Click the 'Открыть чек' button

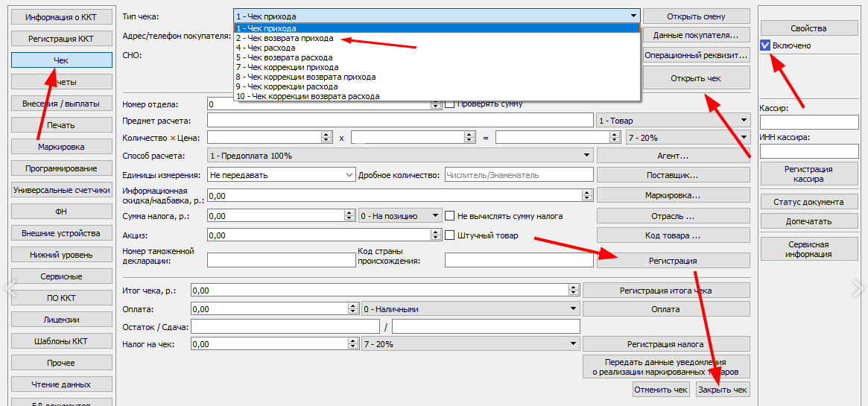pyautogui.click(x=695, y=78)
